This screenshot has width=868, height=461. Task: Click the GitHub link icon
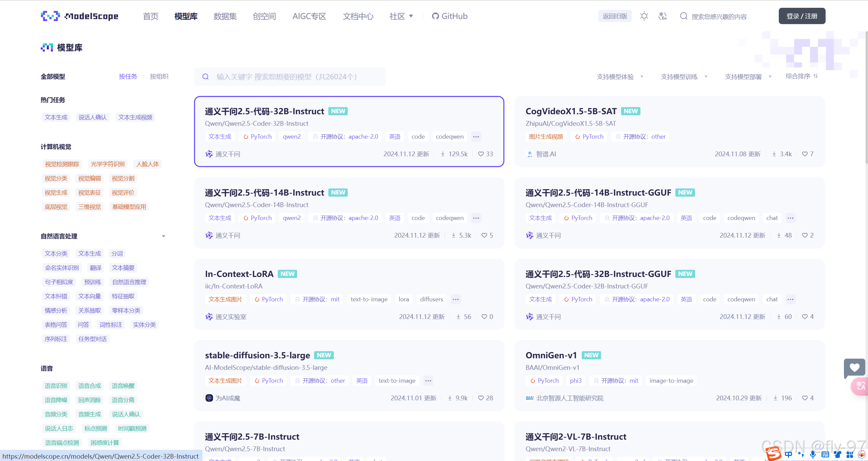click(435, 16)
